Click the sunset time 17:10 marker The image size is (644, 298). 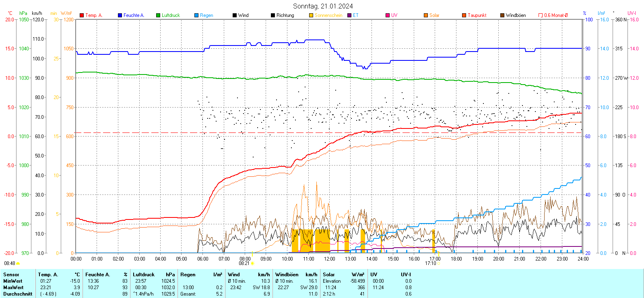(431, 263)
